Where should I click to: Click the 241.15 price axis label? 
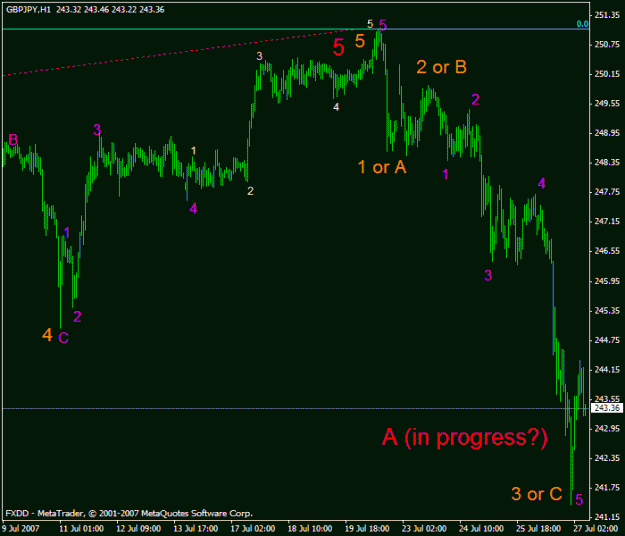(x=607, y=517)
